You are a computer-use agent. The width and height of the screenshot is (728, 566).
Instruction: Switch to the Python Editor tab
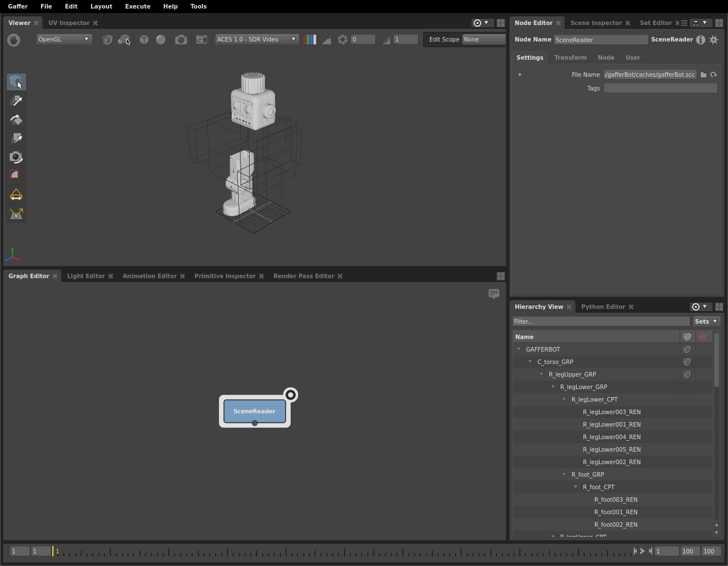click(x=603, y=307)
